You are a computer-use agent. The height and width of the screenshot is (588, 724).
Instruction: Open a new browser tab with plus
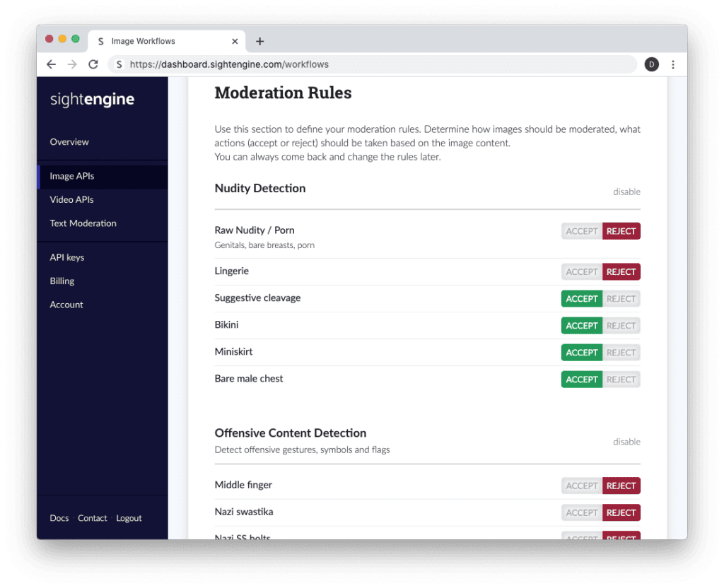pyautogui.click(x=260, y=42)
